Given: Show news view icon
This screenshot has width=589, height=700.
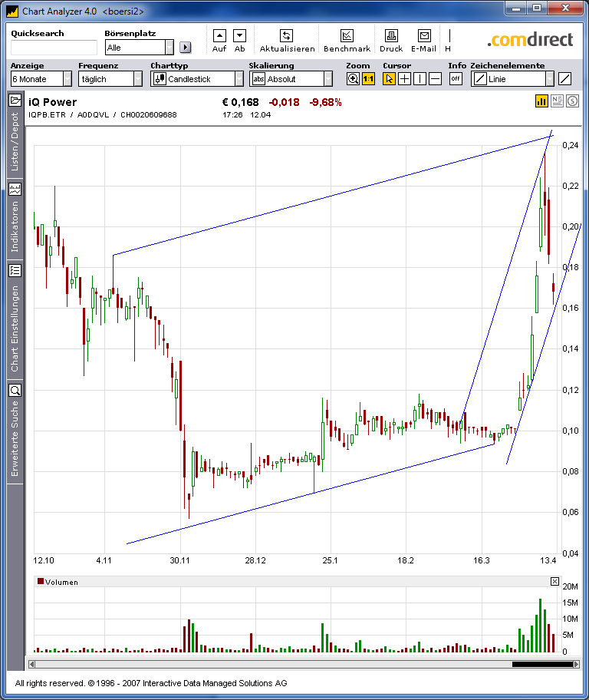Looking at the screenshot, I should click(x=557, y=101).
